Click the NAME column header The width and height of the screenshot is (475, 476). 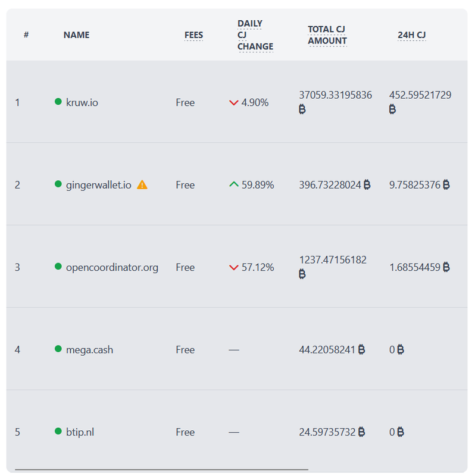click(x=77, y=35)
